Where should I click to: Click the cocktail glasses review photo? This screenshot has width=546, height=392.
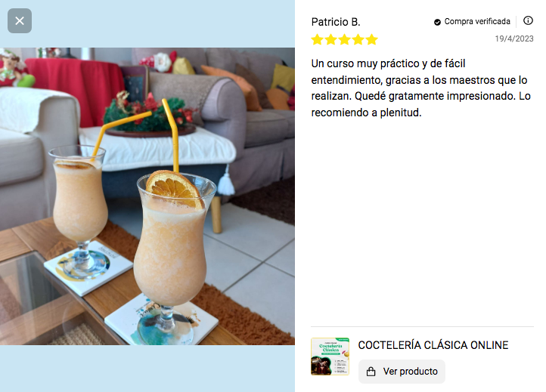click(147, 196)
